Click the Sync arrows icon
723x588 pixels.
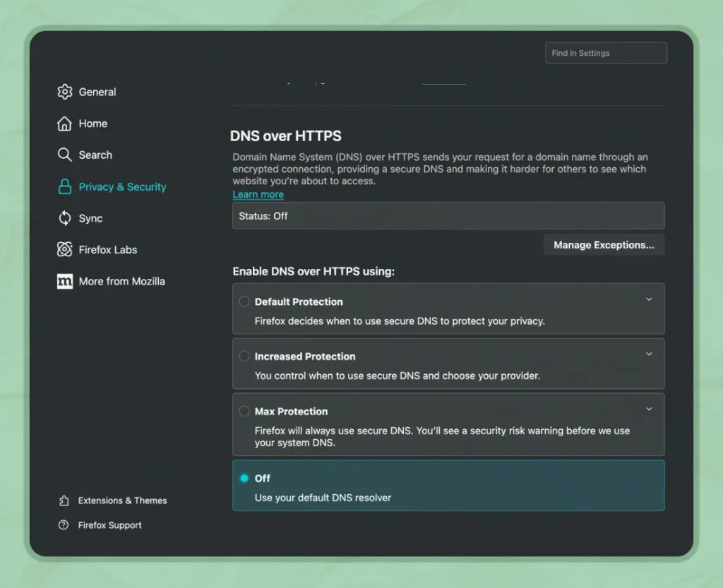(64, 218)
